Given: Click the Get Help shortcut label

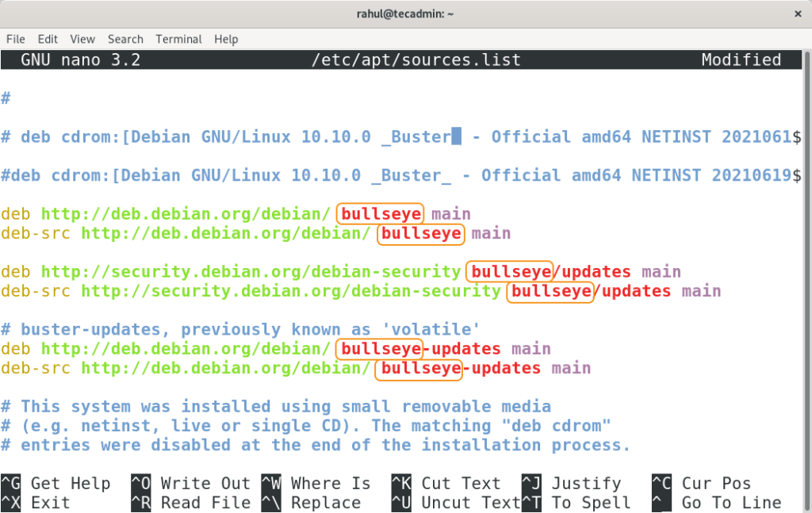Looking at the screenshot, I should tap(70, 484).
